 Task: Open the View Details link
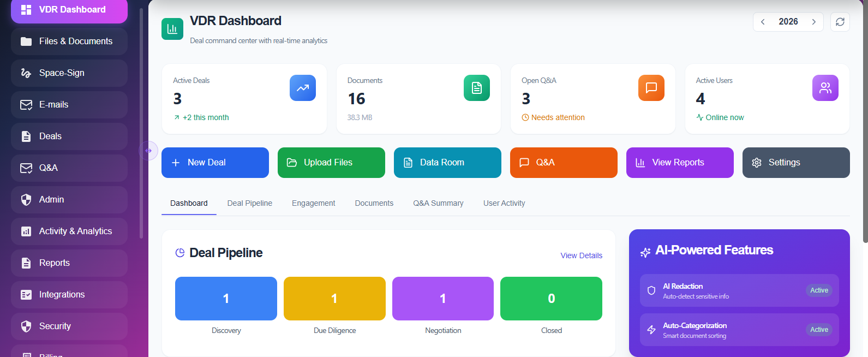[x=582, y=255]
